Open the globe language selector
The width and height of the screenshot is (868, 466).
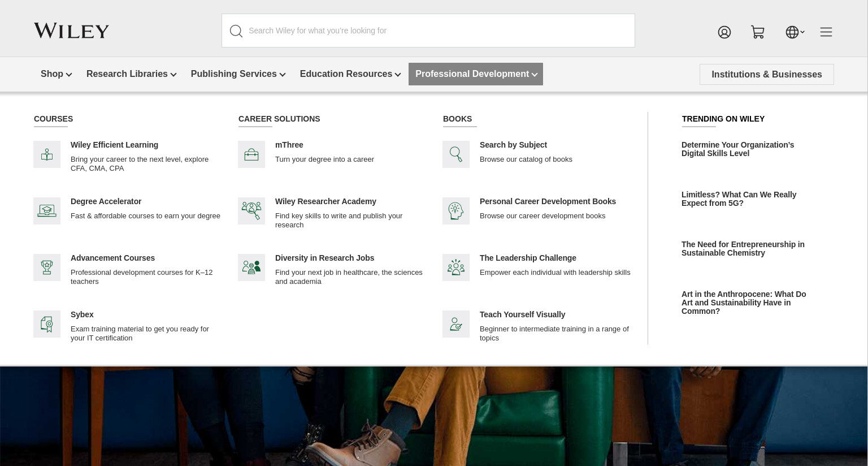click(x=795, y=32)
